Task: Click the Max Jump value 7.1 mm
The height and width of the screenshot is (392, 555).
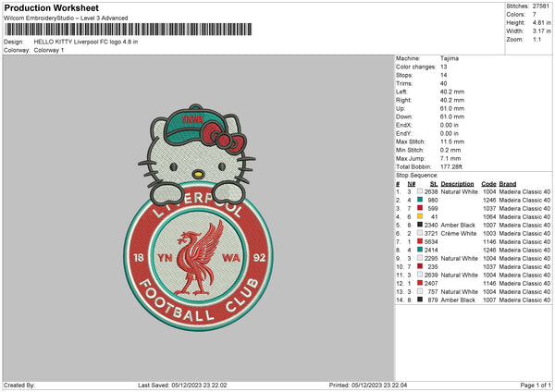Action: [x=450, y=158]
